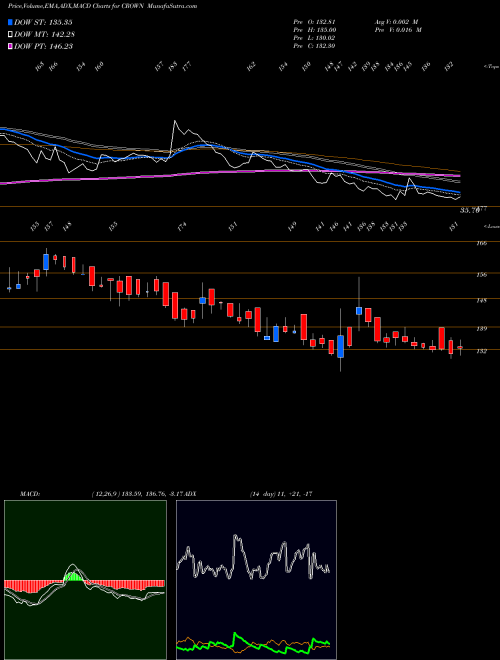
Task: Click the 'Pre O: 132.51' open value
Action: click(314, 21)
